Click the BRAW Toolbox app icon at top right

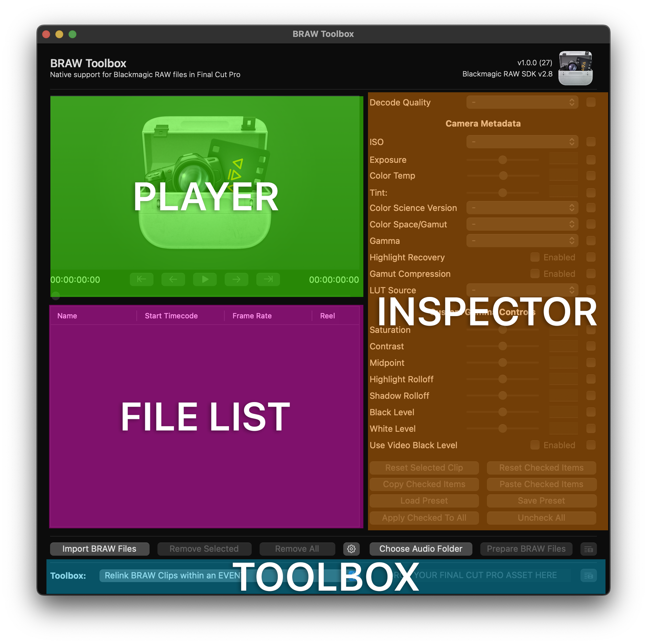point(575,68)
